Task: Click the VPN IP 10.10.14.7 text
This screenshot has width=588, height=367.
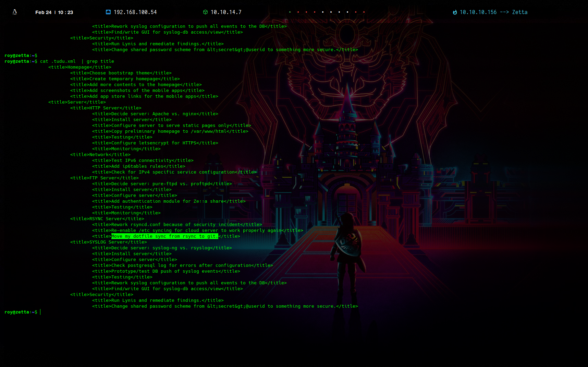Action: (226, 12)
